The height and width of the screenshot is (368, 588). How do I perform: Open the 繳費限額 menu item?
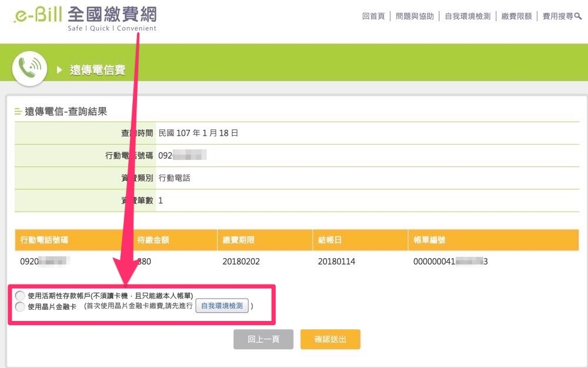pyautogui.click(x=516, y=16)
